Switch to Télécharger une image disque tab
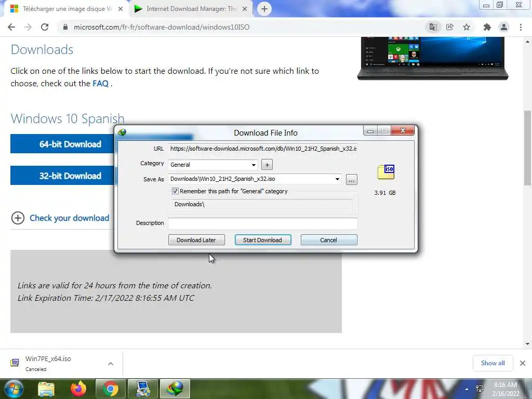 pyautogui.click(x=66, y=9)
